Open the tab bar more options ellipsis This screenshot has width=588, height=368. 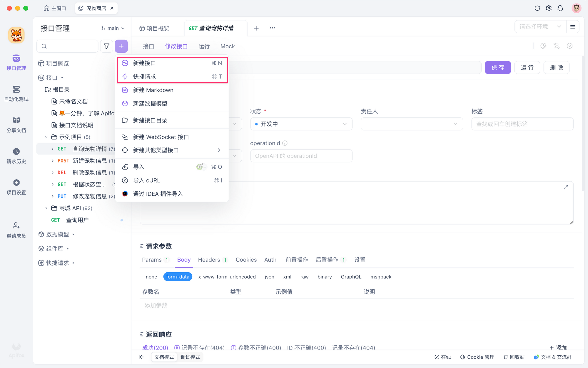pyautogui.click(x=273, y=28)
